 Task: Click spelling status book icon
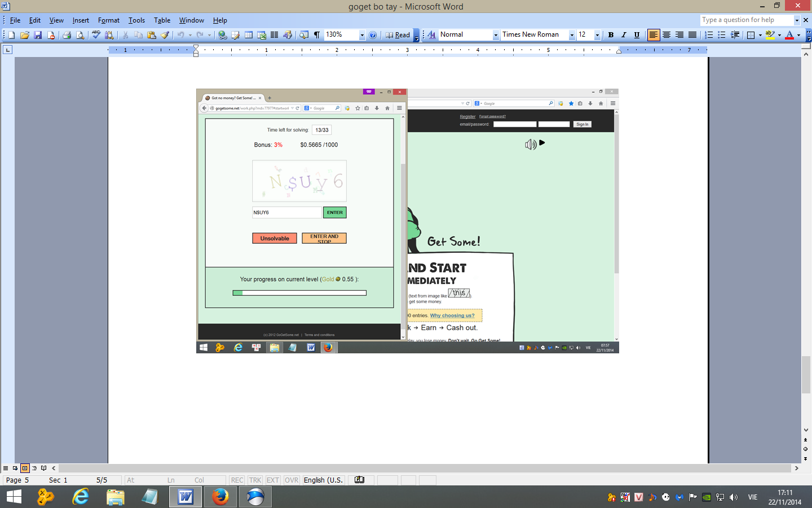coord(359,480)
